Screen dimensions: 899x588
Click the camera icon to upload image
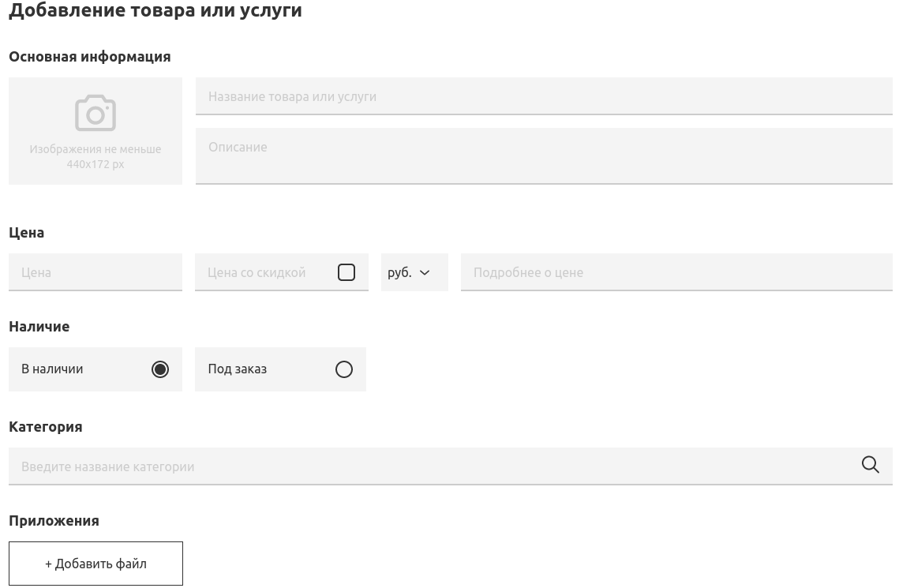[x=96, y=113]
